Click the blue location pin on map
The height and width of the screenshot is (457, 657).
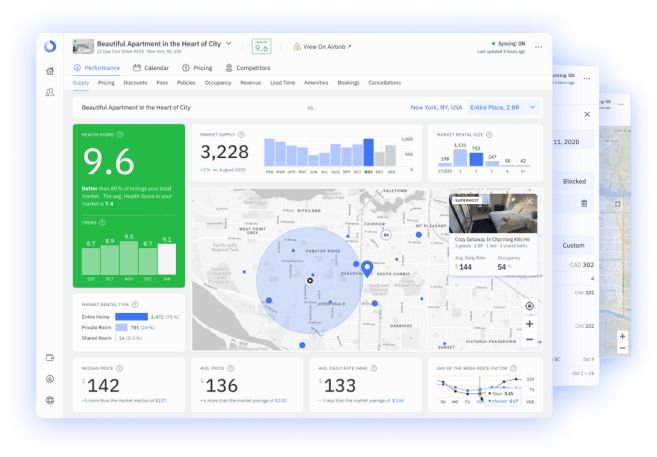tap(367, 269)
